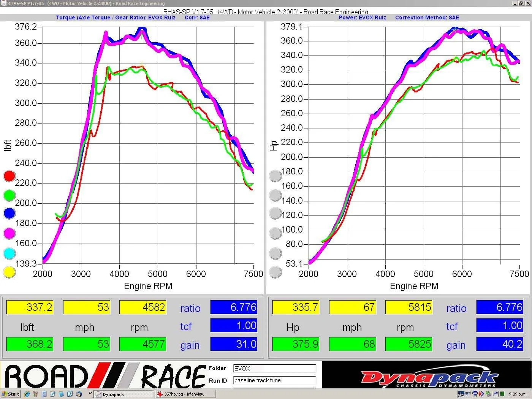The height and width of the screenshot is (399, 532).
Task: Click the Folder field containing EVOX
Action: point(274,368)
